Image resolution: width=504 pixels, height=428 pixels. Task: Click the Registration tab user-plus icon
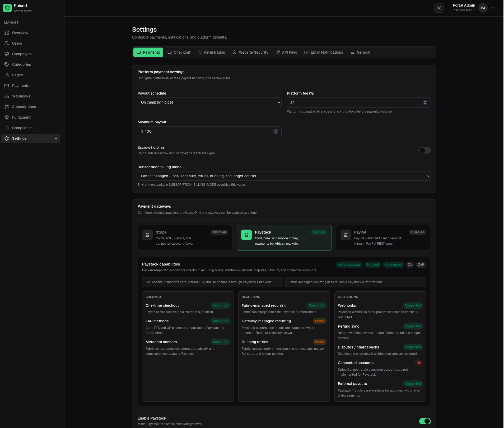pyautogui.click(x=200, y=52)
